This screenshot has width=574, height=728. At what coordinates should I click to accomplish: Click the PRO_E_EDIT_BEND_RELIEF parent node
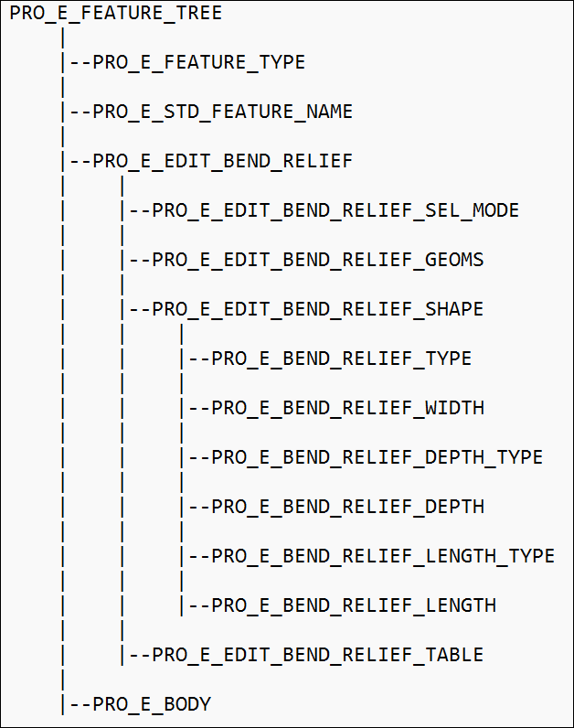[222, 162]
